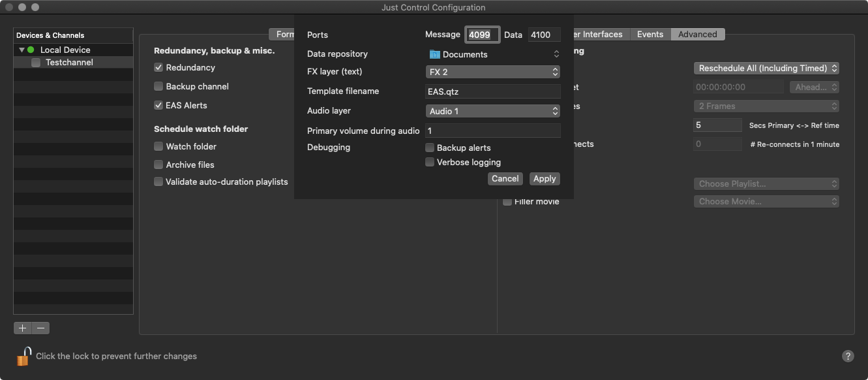Add a device with the plus button
Viewport: 868px width, 380px height.
(22, 328)
